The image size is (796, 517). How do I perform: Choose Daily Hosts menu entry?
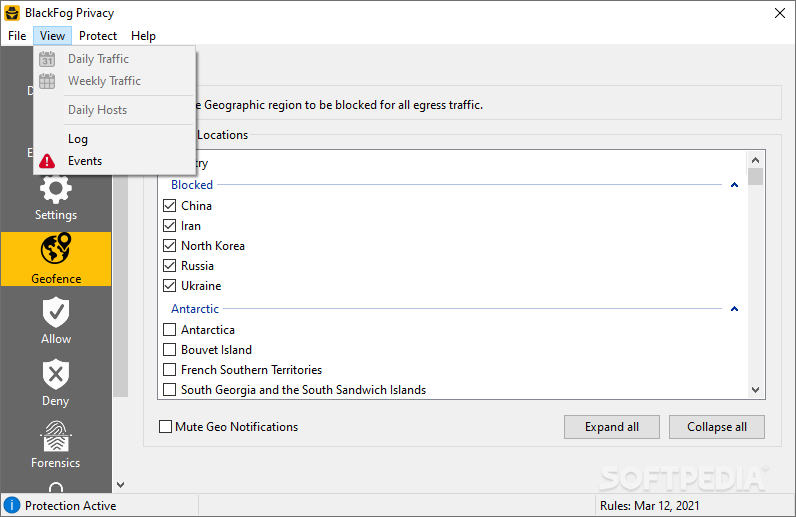tap(115, 110)
